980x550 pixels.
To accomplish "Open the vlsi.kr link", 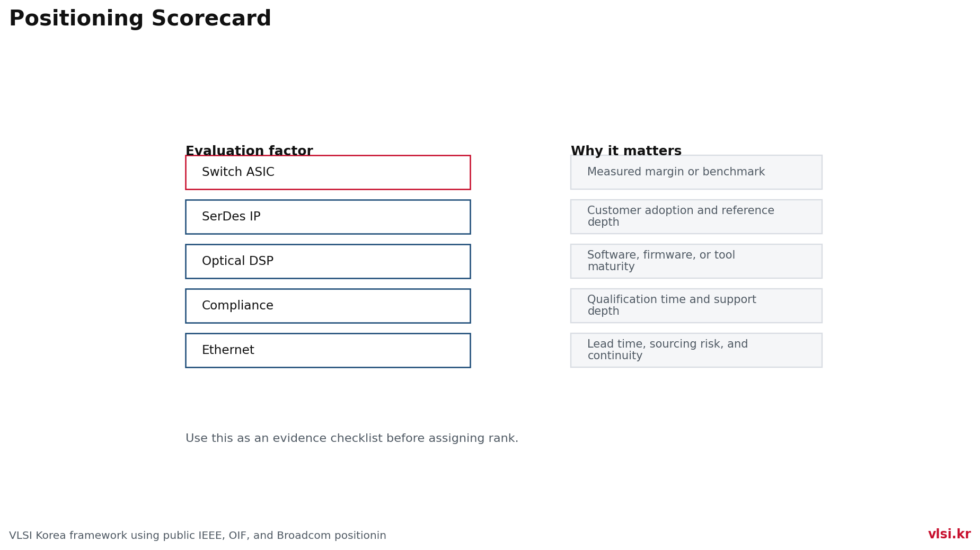I will coord(949,535).
